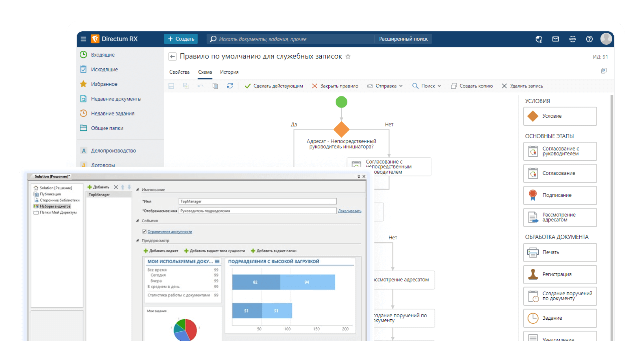Click the hamburger menu icon
The width and height of the screenshot is (644, 341).
83,39
